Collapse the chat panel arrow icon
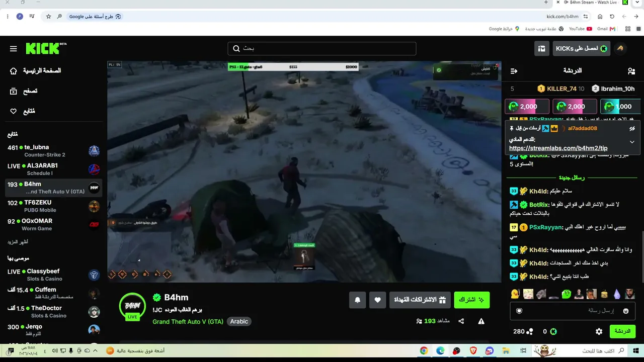 point(514,71)
